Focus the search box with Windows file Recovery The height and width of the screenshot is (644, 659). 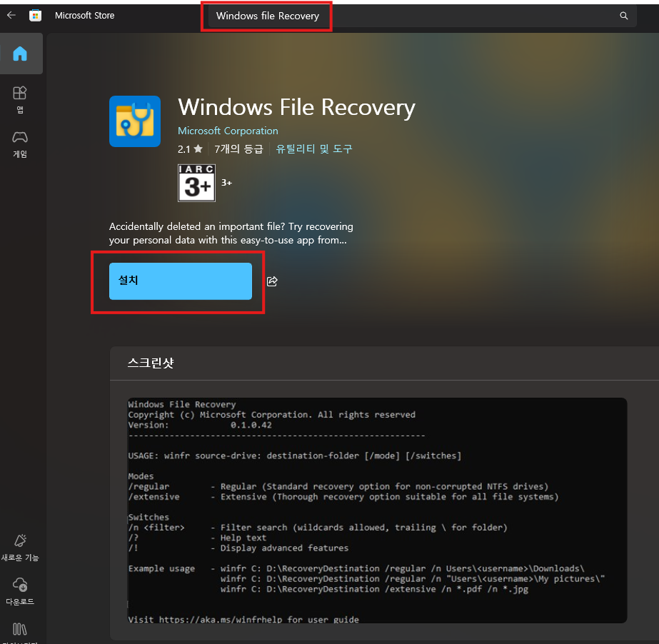coord(423,16)
